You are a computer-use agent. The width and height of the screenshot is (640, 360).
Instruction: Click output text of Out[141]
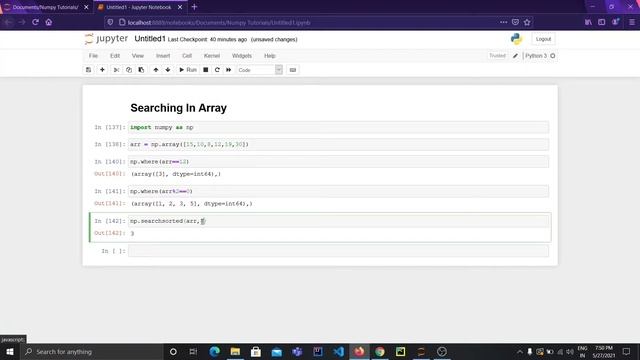click(x=191, y=203)
